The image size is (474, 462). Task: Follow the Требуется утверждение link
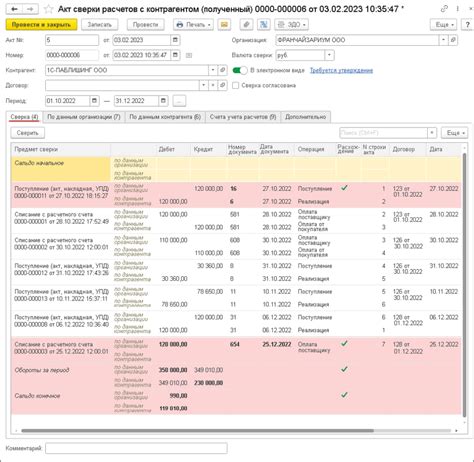341,70
